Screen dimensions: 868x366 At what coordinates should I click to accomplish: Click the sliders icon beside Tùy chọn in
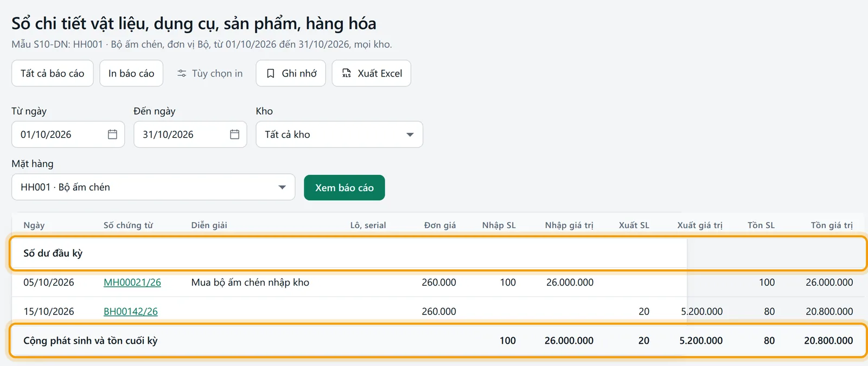click(182, 73)
